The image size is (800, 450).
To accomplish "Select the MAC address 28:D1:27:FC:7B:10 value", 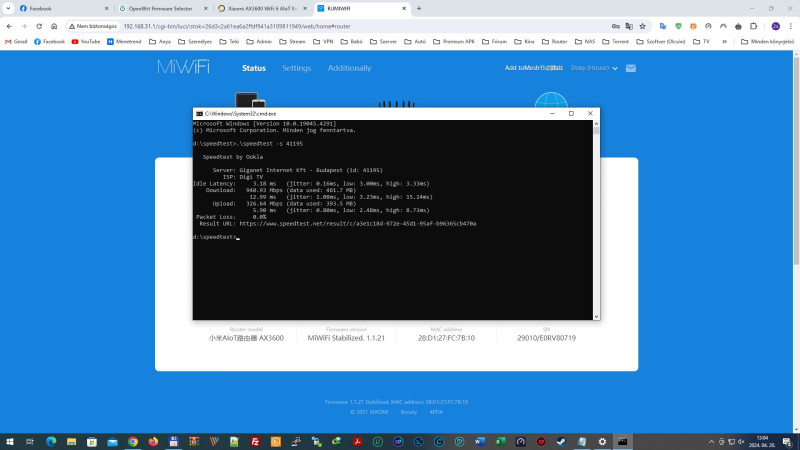I will [x=446, y=338].
